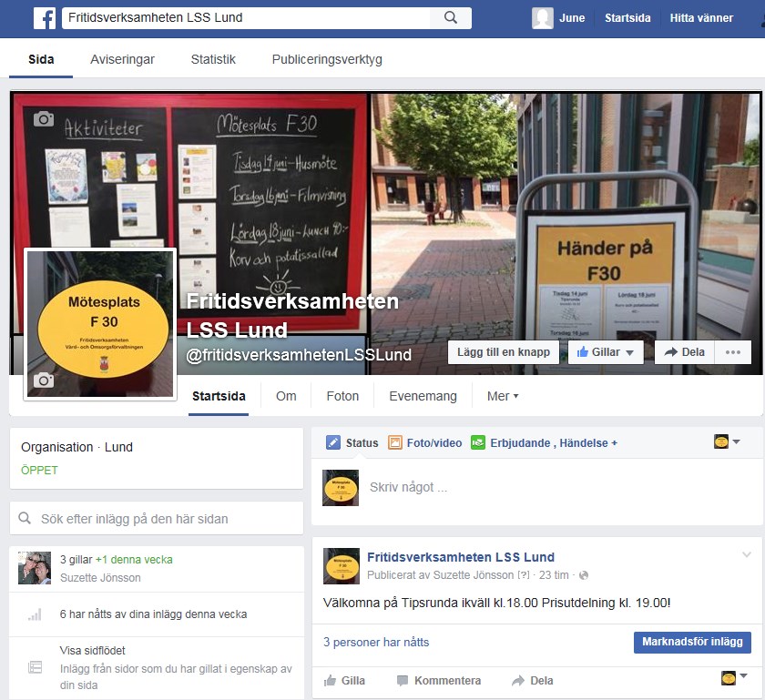Open post action identity selector dropdown
Image resolution: width=765 pixels, height=700 pixels.
[x=734, y=677]
